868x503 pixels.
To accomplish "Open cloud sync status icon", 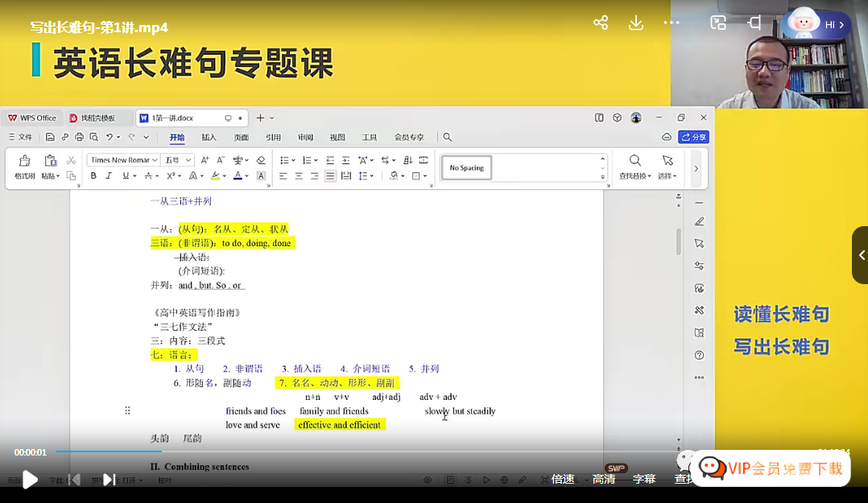I will coord(667,138).
